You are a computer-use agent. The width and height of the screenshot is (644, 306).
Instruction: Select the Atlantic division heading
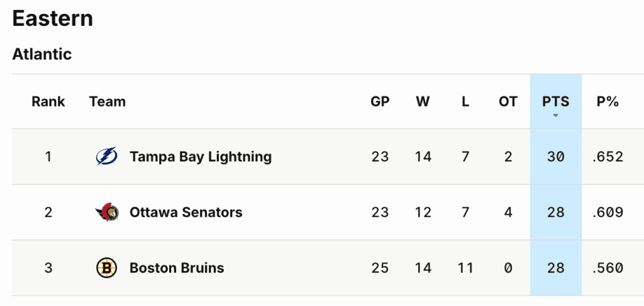point(42,54)
